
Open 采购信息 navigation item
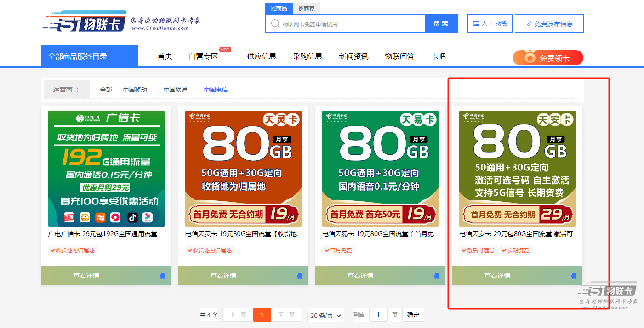point(308,57)
